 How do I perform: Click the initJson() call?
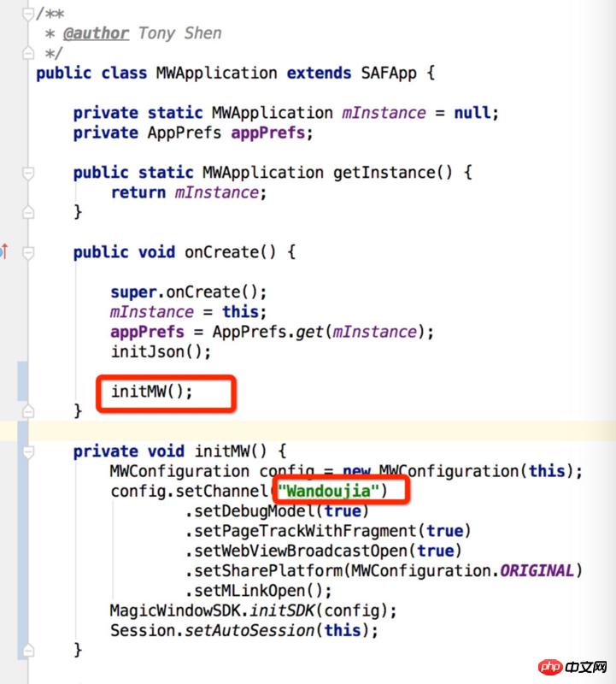point(161,351)
